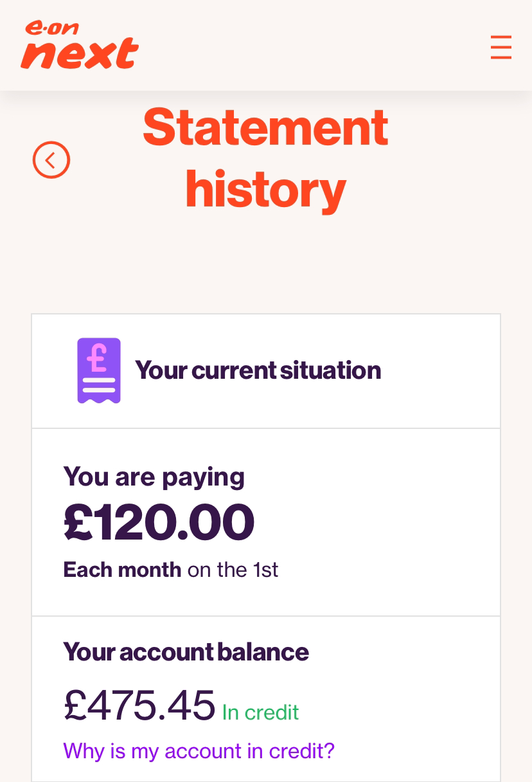The width and height of the screenshot is (532, 782).
Task: Tap the purple pound receipt icon
Action: pyautogui.click(x=99, y=370)
